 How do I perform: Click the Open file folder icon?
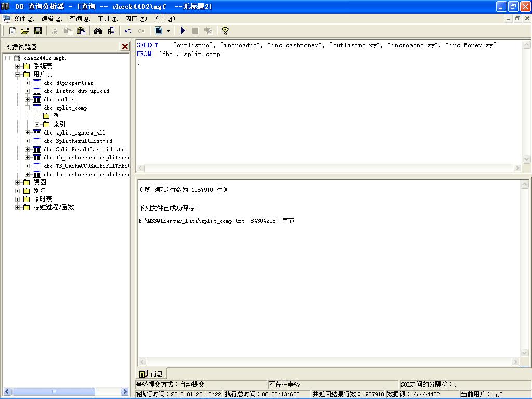coord(25,31)
